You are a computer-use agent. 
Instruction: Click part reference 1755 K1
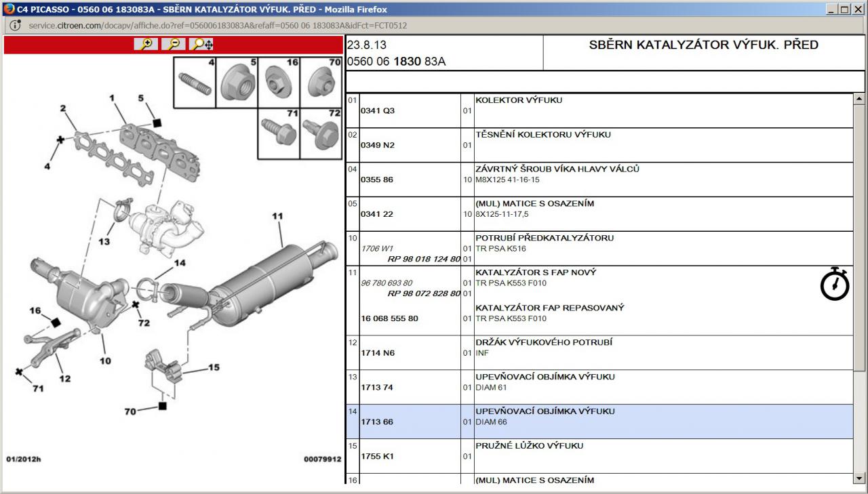378,457
